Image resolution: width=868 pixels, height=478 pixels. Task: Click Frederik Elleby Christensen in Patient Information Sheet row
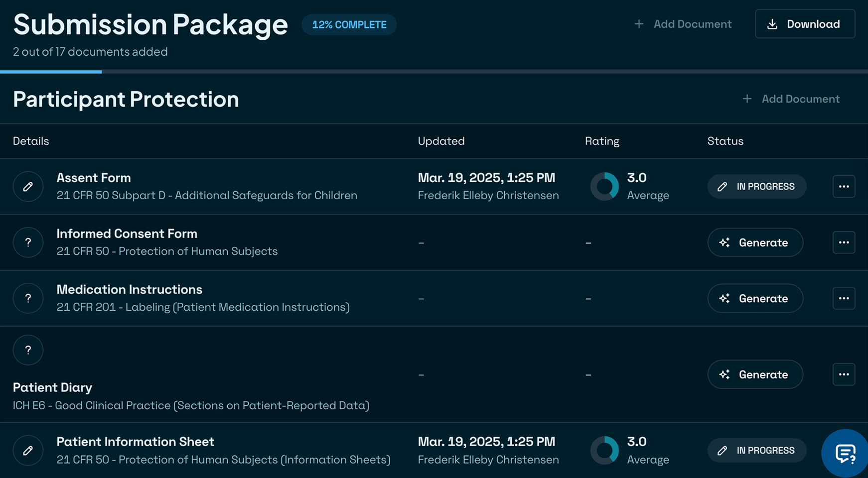pyautogui.click(x=488, y=460)
